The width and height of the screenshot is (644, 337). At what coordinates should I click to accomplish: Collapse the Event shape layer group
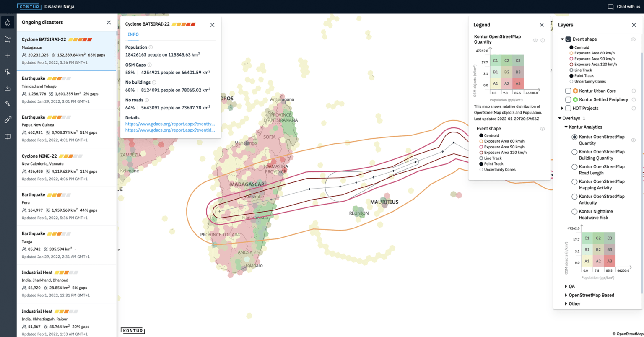pos(562,39)
